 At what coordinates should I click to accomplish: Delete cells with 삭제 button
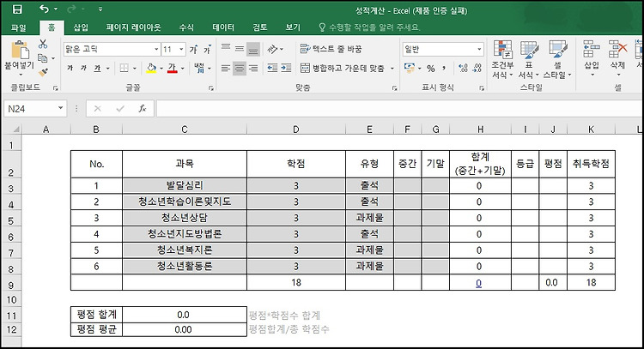pyautogui.click(x=617, y=58)
